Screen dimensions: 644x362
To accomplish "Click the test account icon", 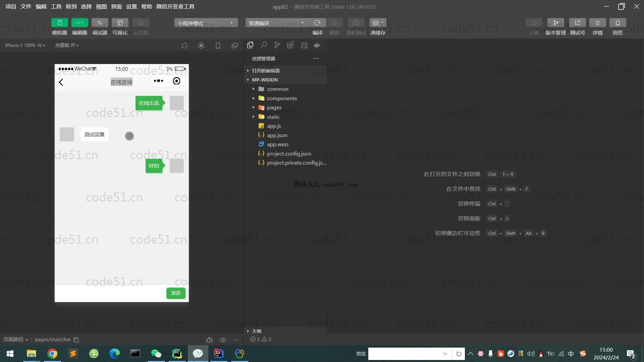I will (577, 23).
